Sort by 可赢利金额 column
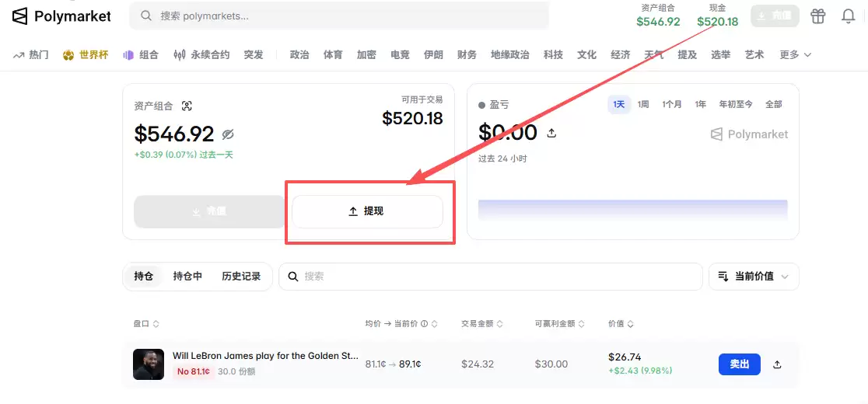Image resolution: width=868 pixels, height=404 pixels. click(560, 324)
